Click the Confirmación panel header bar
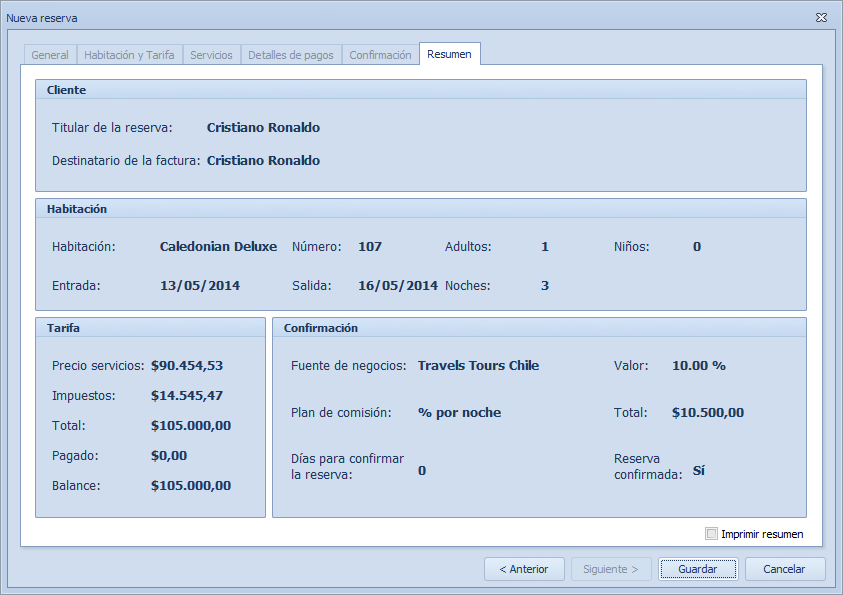 539,328
